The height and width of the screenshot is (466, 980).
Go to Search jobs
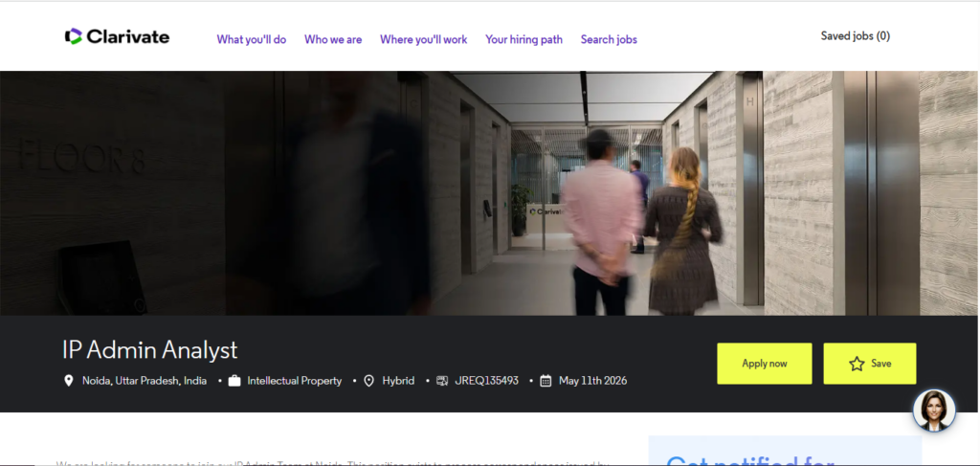pyautogui.click(x=609, y=39)
